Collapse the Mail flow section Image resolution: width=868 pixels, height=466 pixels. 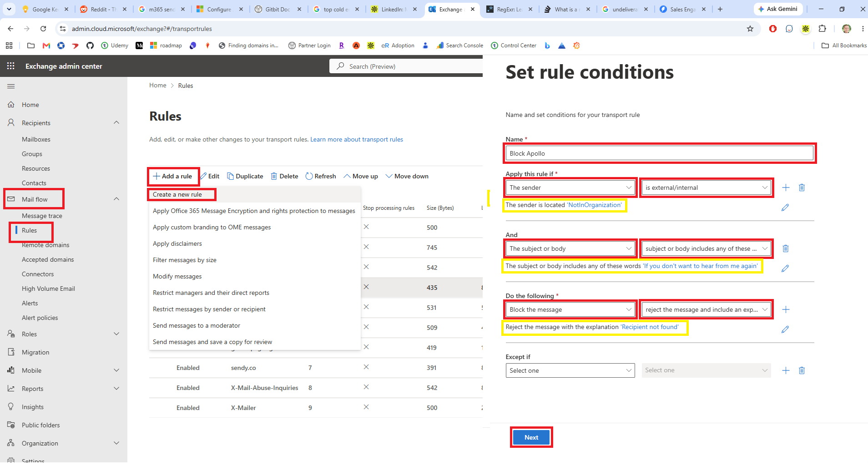pos(116,199)
